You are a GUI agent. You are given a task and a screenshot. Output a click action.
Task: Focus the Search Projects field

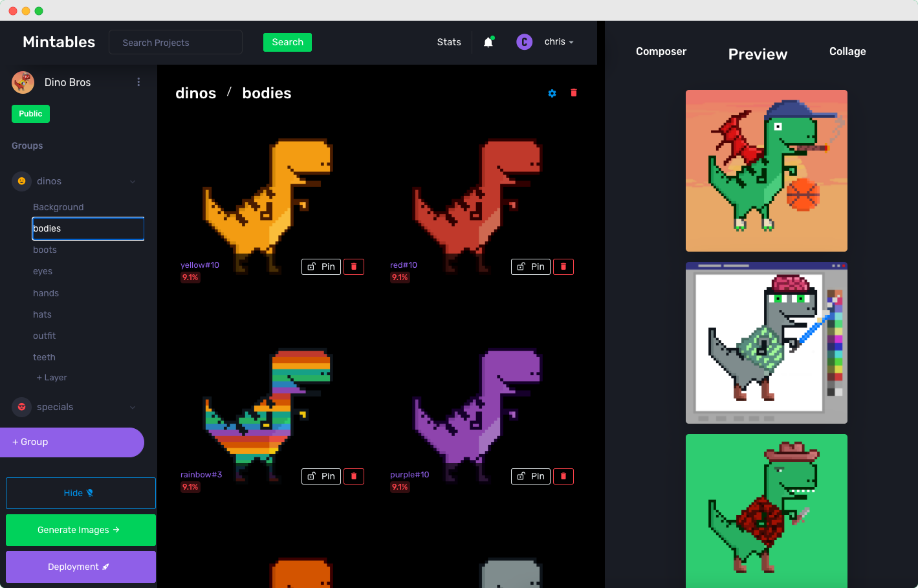[x=175, y=42]
